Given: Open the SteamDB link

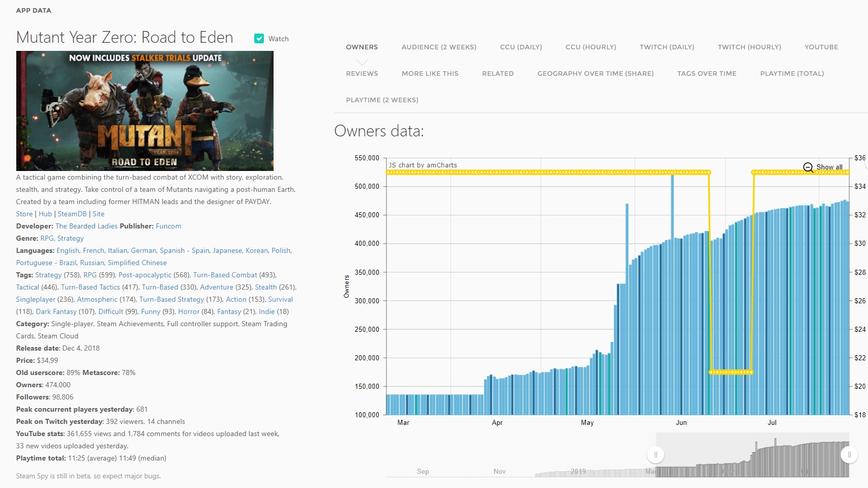Looking at the screenshot, I should [72, 214].
